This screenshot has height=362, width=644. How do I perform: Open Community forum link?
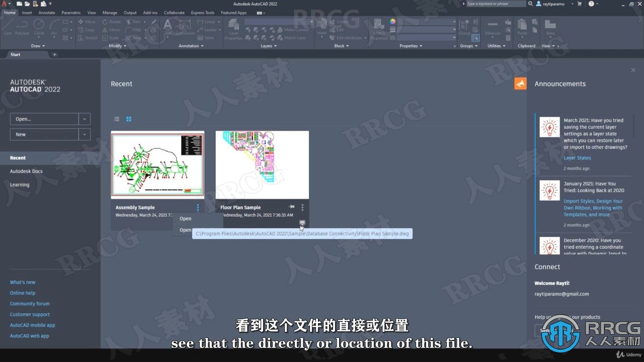pos(30,304)
